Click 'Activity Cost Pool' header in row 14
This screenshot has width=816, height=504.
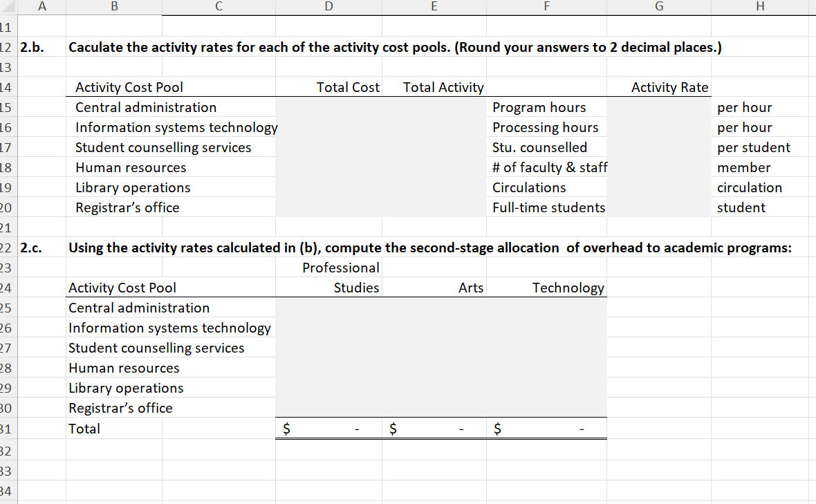(x=129, y=87)
